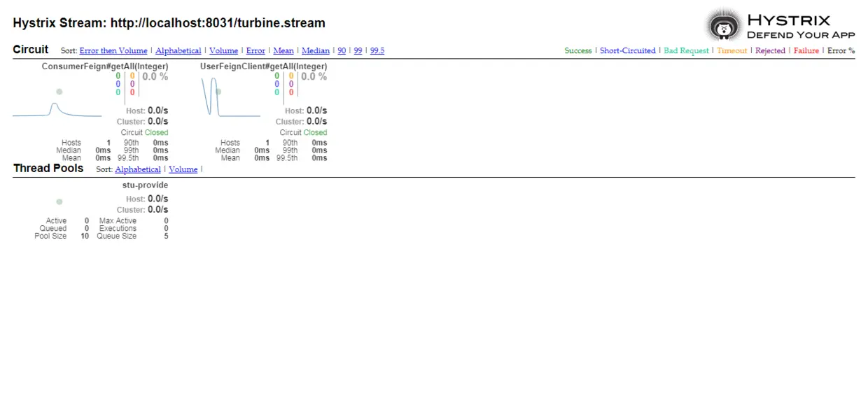Click the Timeout legend label
868x403 pixels.
pyautogui.click(x=732, y=51)
